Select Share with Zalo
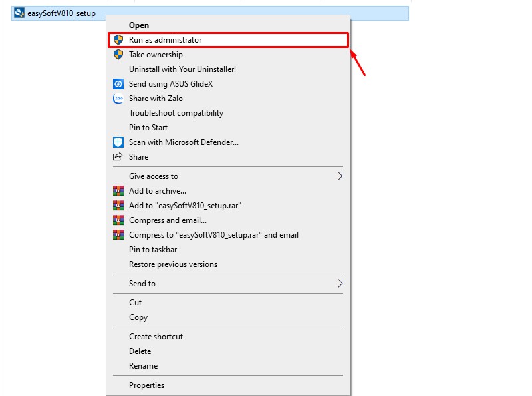The height and width of the screenshot is (396, 532). pos(228,98)
